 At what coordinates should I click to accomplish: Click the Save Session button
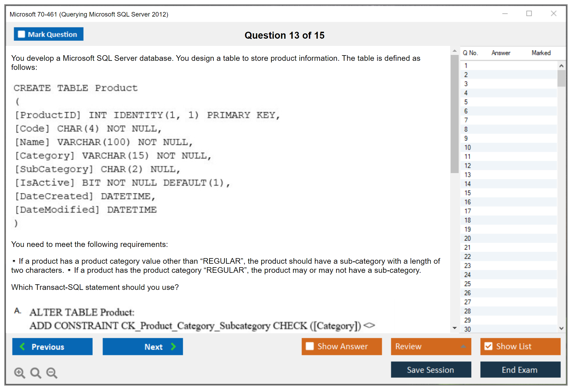click(x=431, y=370)
